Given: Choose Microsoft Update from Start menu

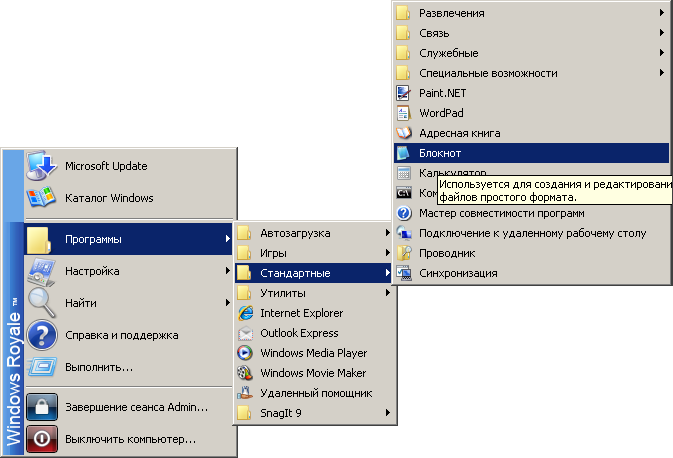Looking at the screenshot, I should coord(129,166).
